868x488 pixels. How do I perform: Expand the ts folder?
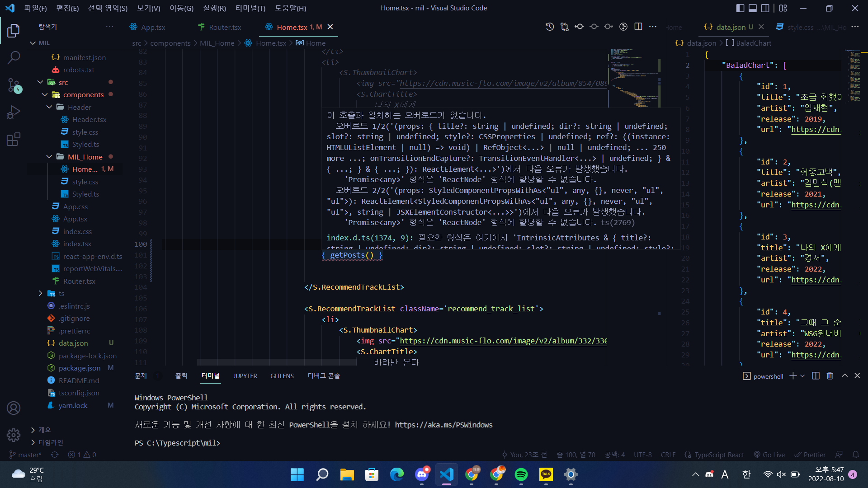click(40, 293)
